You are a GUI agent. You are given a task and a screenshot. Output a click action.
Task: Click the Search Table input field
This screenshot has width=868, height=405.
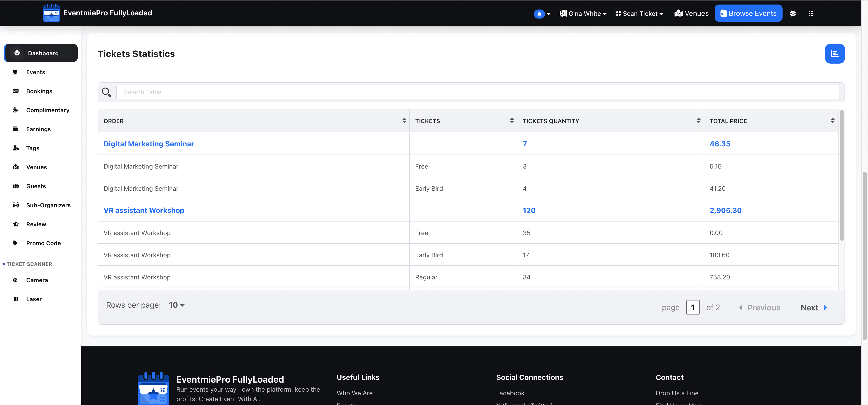point(478,92)
